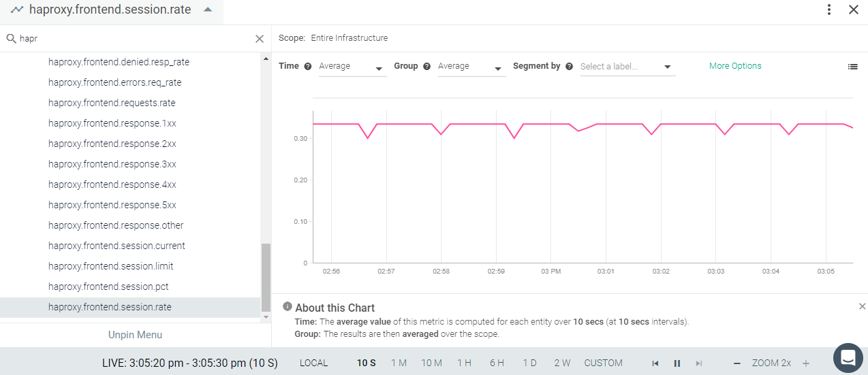
Task: Zoom out with the minus button
Action: tap(737, 363)
